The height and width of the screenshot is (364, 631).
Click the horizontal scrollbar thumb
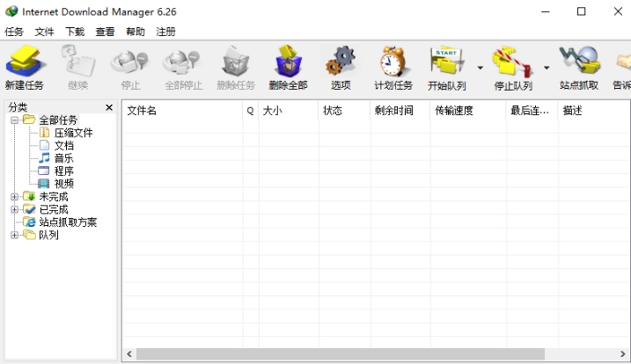pos(341,354)
